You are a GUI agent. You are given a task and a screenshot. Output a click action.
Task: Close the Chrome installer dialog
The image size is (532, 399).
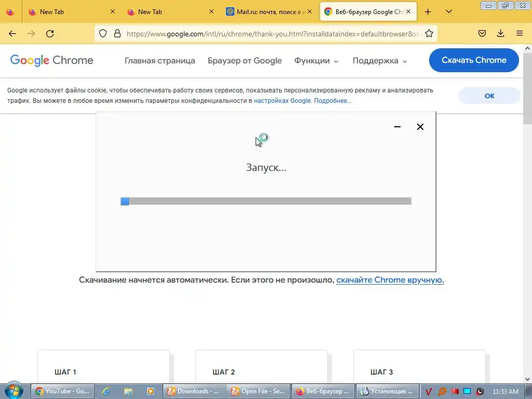click(x=420, y=127)
